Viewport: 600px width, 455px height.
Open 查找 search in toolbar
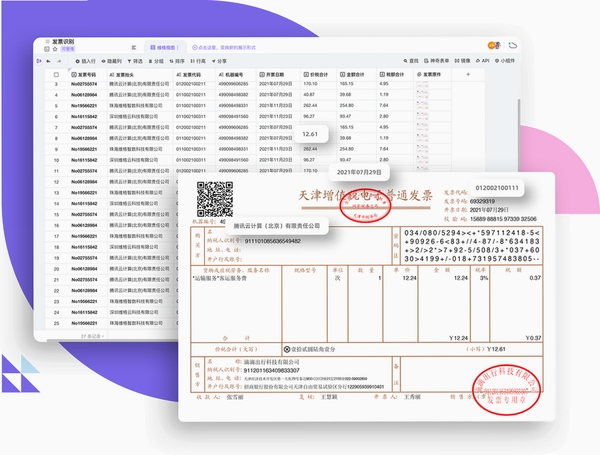click(x=411, y=60)
